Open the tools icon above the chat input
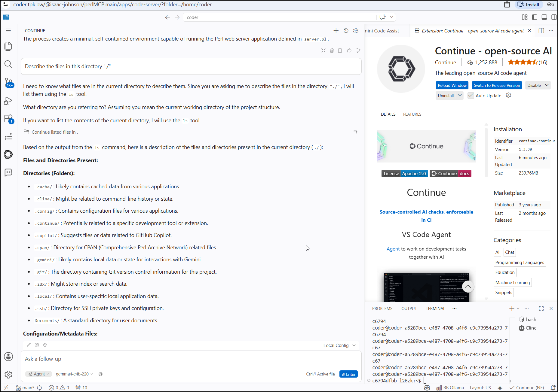Screen dimensions: 558x392 37,345
